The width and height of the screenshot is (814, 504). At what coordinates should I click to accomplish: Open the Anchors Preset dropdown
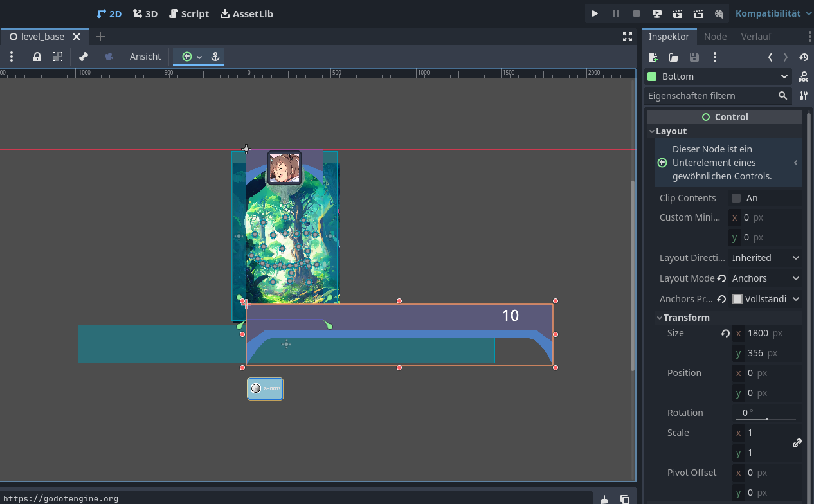766,299
